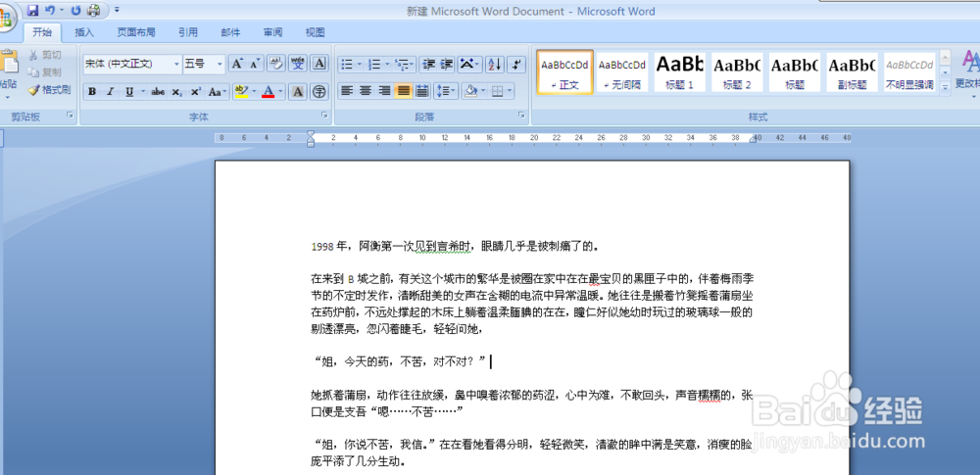This screenshot has height=475, width=980.
Task: Toggle Bold formatting
Action: [x=92, y=92]
